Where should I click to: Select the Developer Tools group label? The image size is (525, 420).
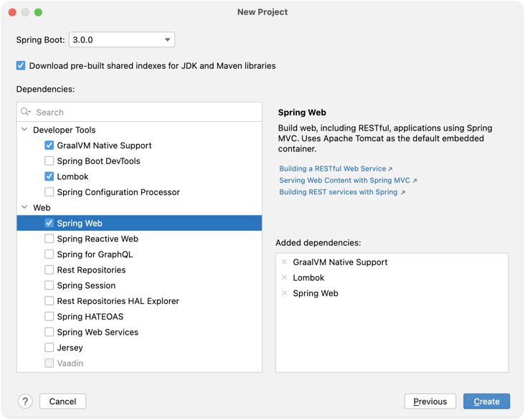point(65,130)
